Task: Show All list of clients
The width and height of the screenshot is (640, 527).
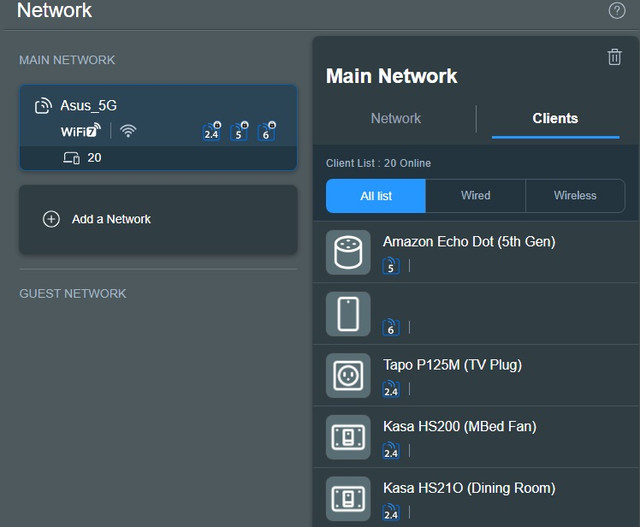Action: (x=376, y=196)
